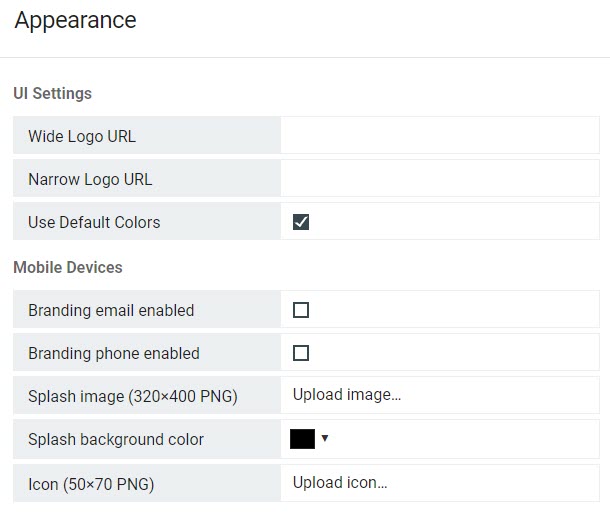
Task: Click the Use Default Colors label
Action: tap(94, 222)
